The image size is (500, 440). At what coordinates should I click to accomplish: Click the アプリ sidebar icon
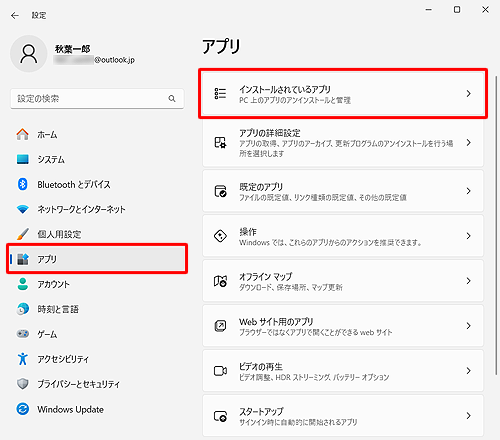23,259
